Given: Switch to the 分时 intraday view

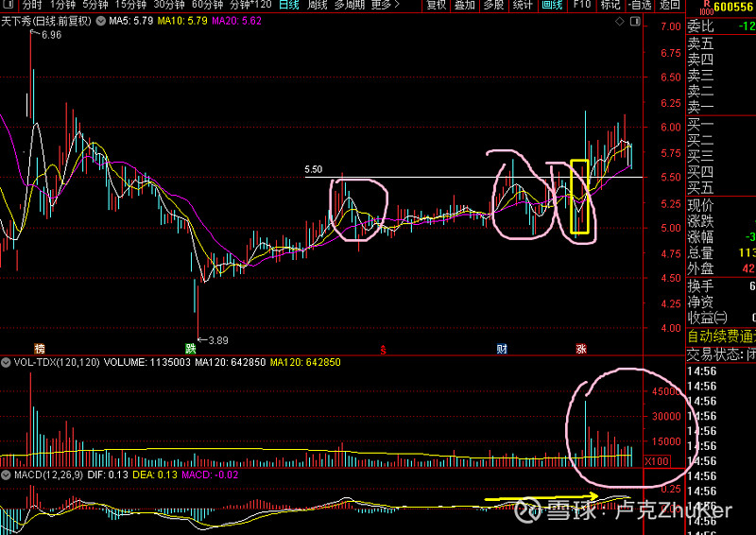Looking at the screenshot, I should point(32,5).
